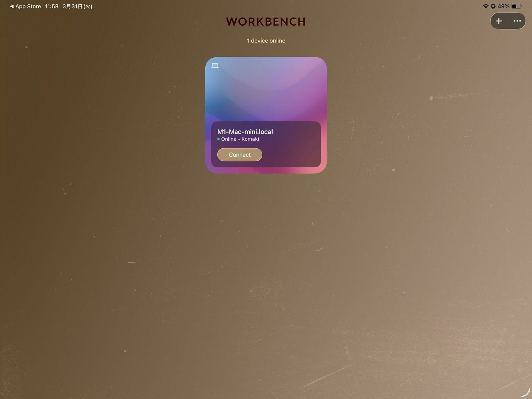
Task: Tap the 49% battery level indicator
Action: (x=504, y=6)
